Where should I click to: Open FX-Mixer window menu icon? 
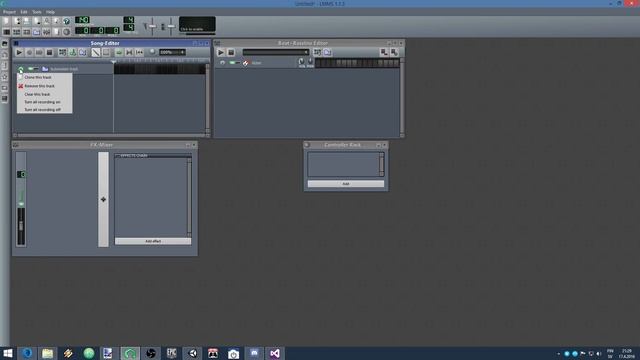click(16, 145)
